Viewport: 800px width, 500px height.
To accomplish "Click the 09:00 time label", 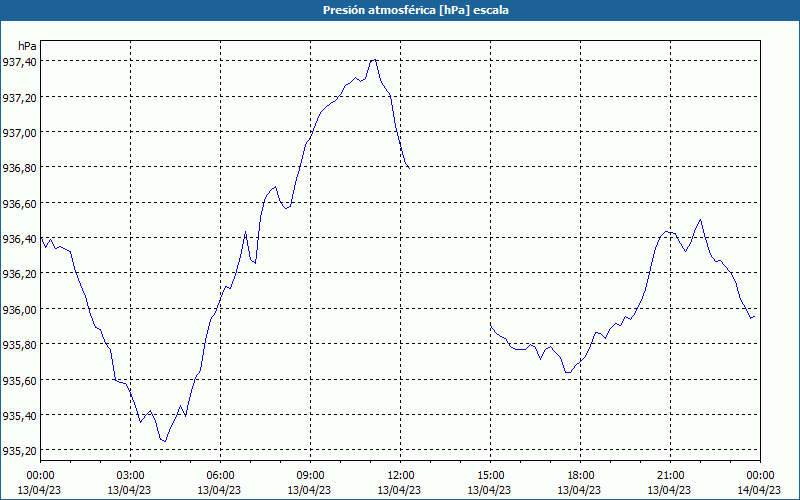I will (x=310, y=476).
